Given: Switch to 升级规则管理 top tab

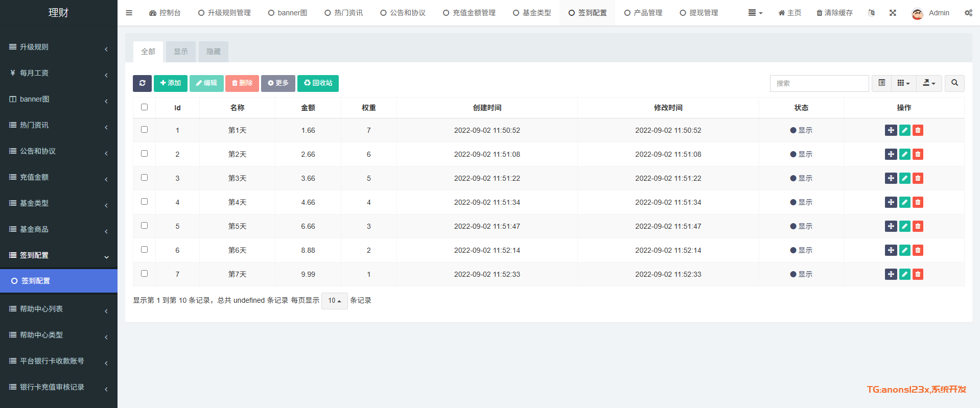Looking at the screenshot, I should pos(224,13).
